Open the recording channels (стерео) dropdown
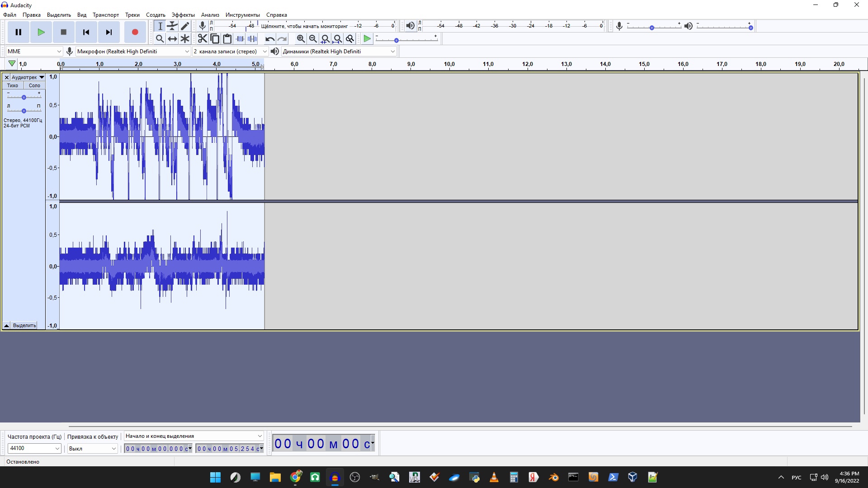Image resolution: width=868 pixels, height=488 pixels. click(230, 51)
